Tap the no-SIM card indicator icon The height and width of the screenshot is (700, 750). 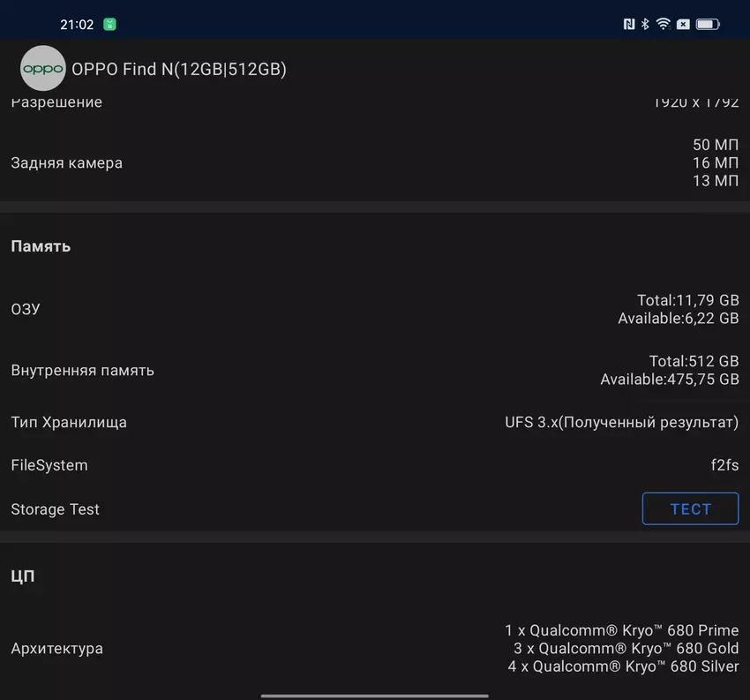point(683,25)
